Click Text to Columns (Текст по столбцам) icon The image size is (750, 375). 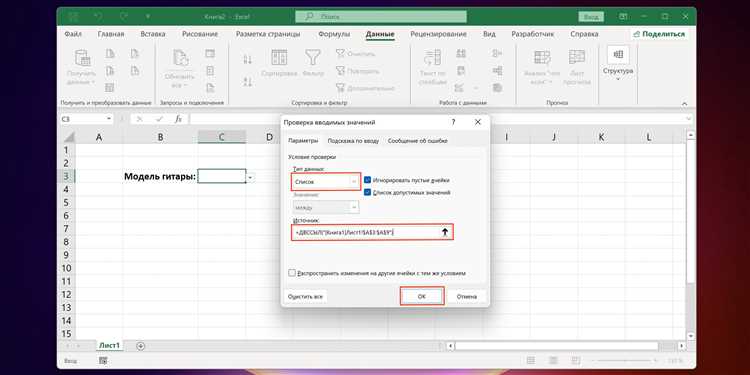click(x=432, y=58)
